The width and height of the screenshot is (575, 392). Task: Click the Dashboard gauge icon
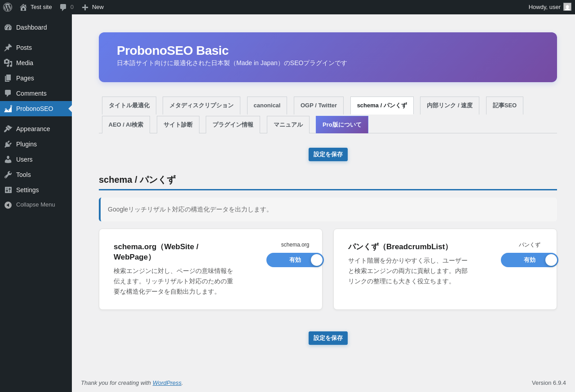pyautogui.click(x=8, y=27)
